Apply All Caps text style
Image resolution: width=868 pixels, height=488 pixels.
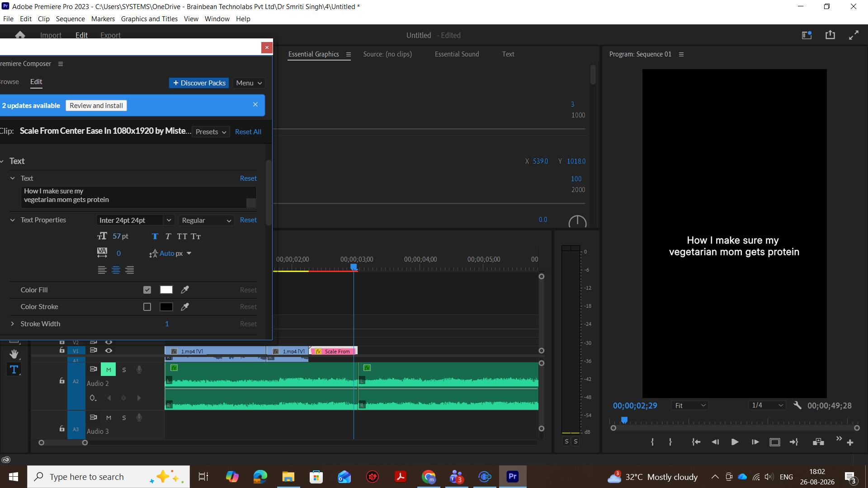click(x=182, y=236)
